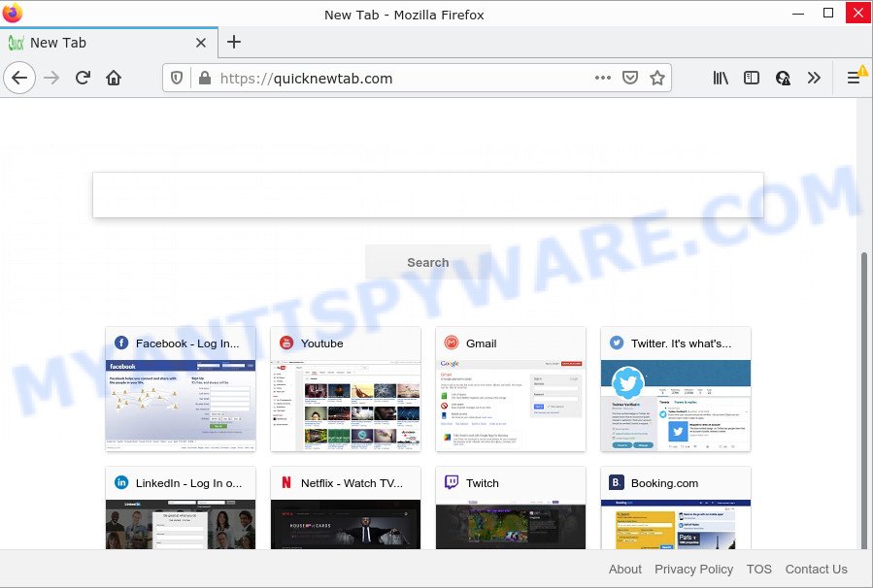Open the TOS footer link

pyautogui.click(x=758, y=570)
